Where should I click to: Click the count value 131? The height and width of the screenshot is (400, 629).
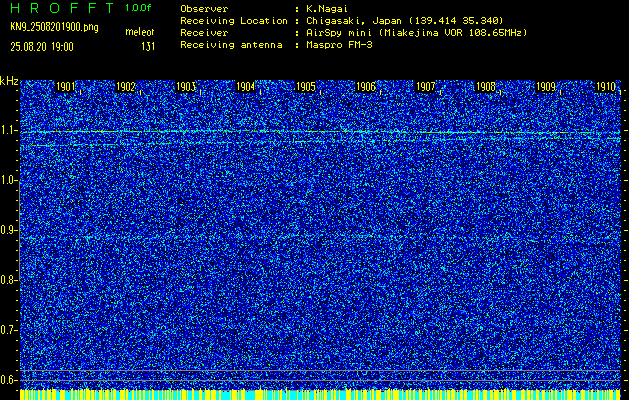148,47
